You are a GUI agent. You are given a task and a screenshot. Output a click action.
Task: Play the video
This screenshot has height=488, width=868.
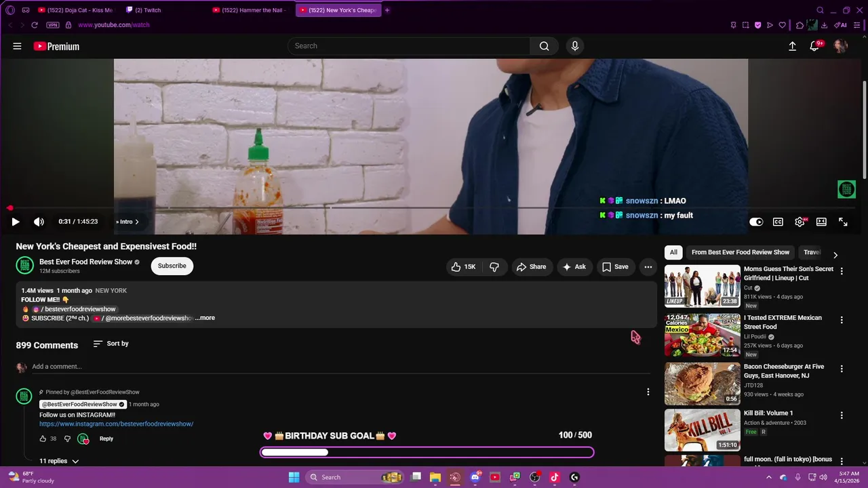[16, 222]
